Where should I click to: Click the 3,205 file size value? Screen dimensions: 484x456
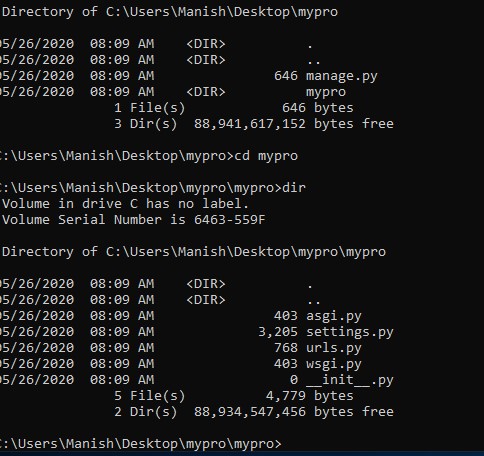(x=278, y=332)
